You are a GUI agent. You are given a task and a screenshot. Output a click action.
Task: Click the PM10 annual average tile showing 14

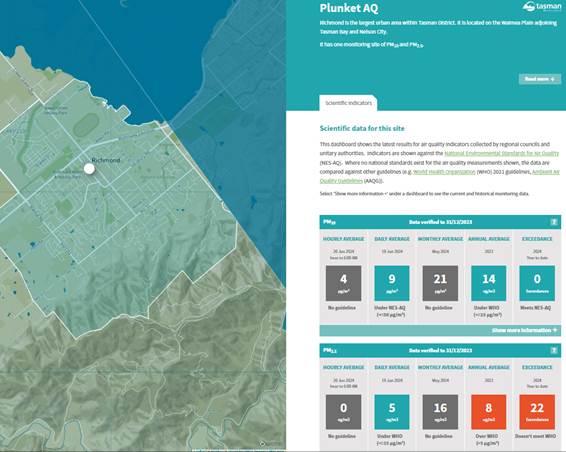(489, 283)
